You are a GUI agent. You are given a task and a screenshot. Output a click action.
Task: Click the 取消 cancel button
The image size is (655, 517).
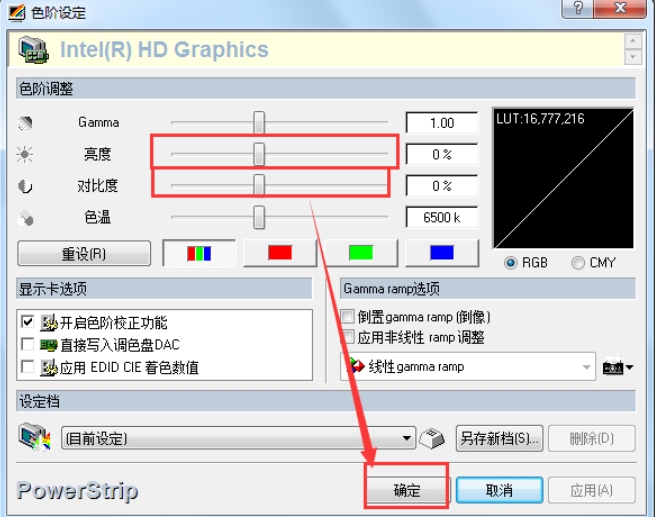[x=499, y=490]
